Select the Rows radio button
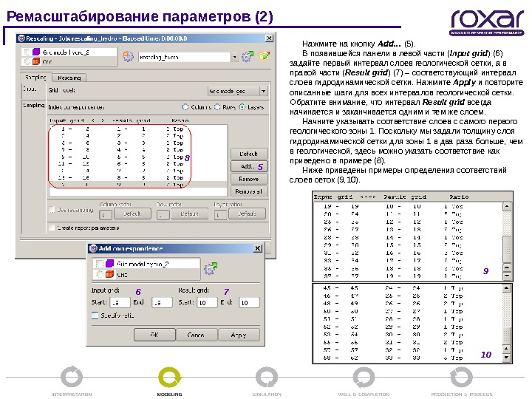Screen dimensions: 532x399 pyautogui.click(x=217, y=107)
